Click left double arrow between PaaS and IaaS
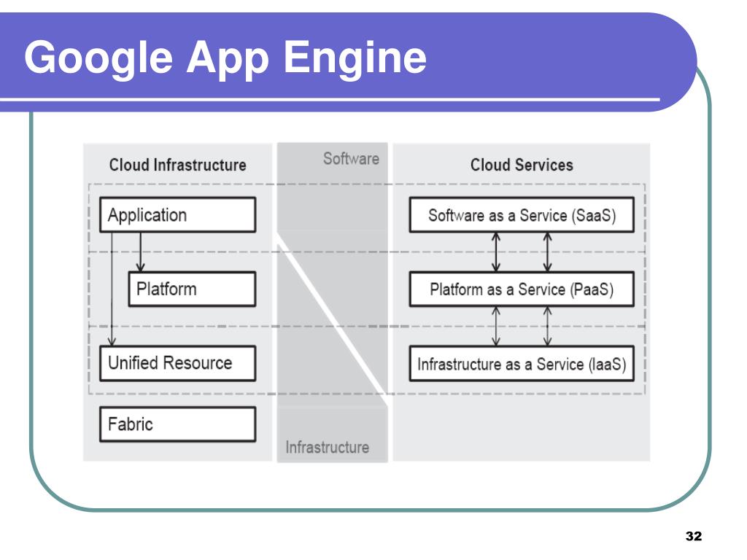The width and height of the screenshot is (747, 560). pyautogui.click(x=496, y=326)
